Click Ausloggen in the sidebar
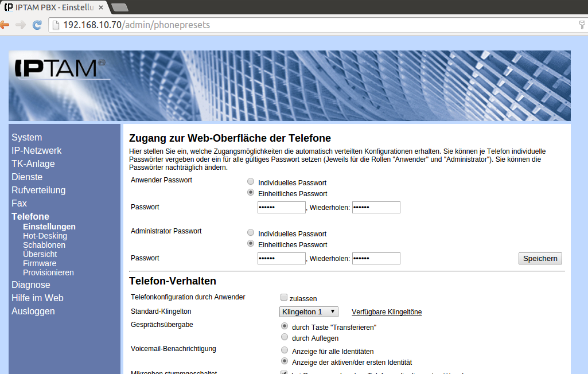 point(33,311)
